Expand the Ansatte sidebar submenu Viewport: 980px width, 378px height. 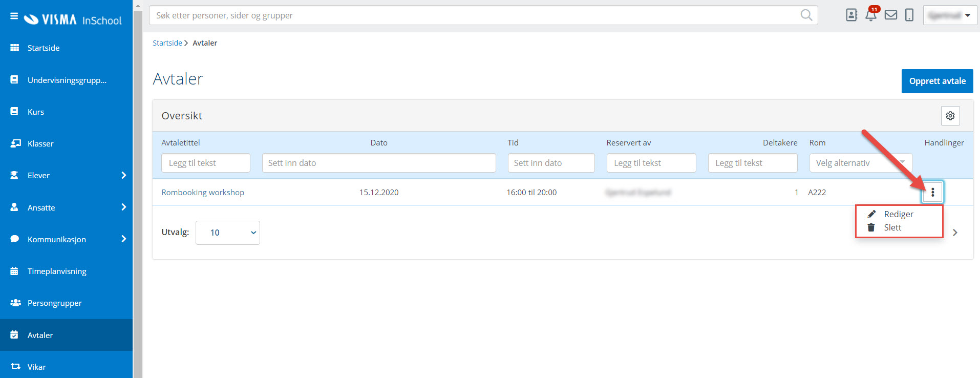pos(123,207)
